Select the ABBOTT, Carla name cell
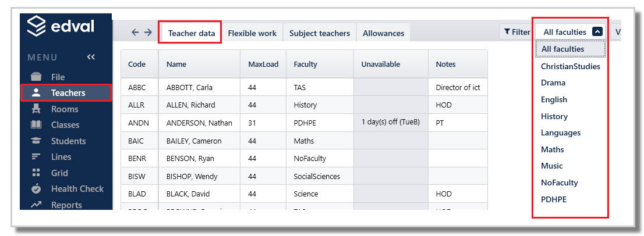Screen dimensions: 644x236 point(190,88)
